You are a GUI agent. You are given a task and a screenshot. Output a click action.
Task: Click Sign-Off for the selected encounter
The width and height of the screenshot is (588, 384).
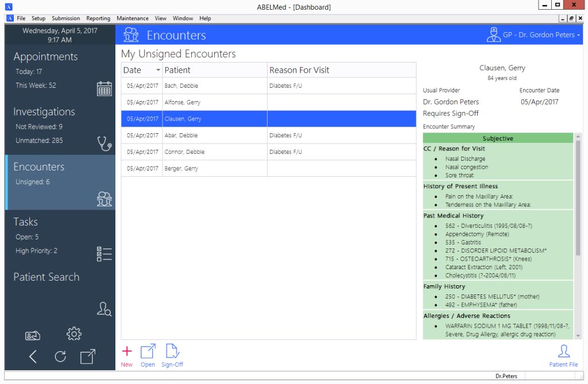[x=172, y=354]
